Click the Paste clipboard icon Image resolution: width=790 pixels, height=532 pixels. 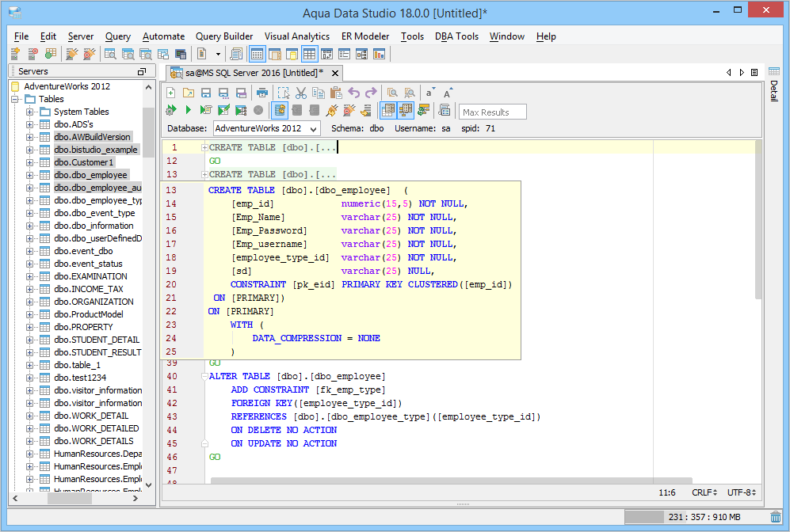(x=335, y=93)
